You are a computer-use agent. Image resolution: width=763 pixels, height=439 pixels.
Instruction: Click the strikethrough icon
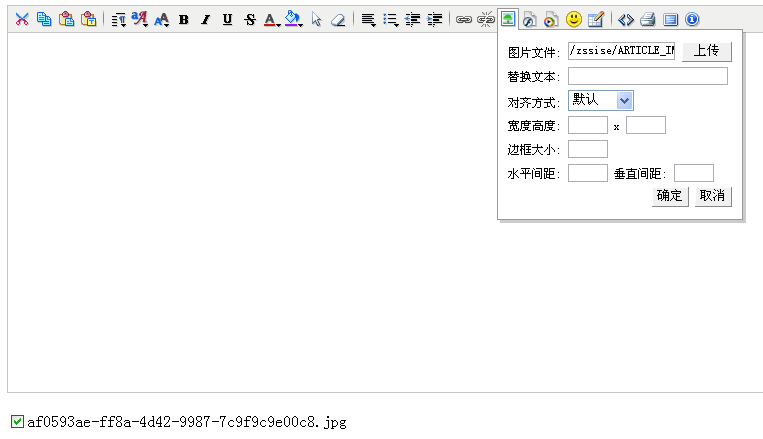[x=250, y=19]
